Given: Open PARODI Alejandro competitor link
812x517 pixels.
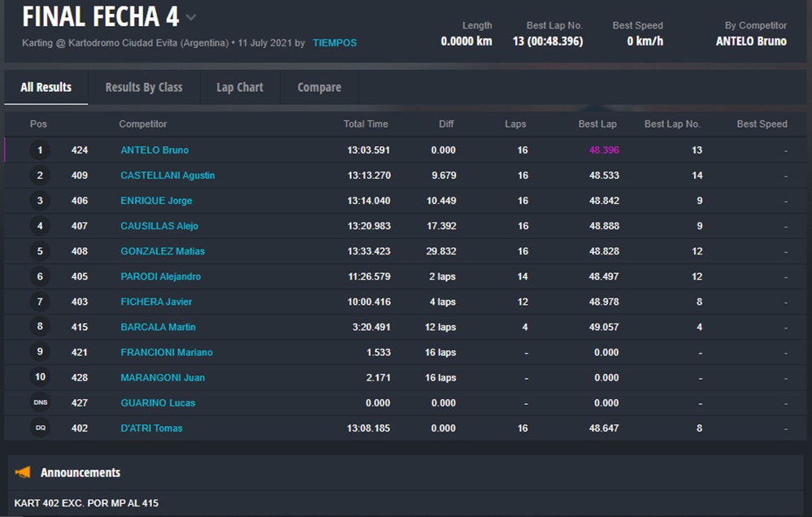Looking at the screenshot, I should [160, 276].
